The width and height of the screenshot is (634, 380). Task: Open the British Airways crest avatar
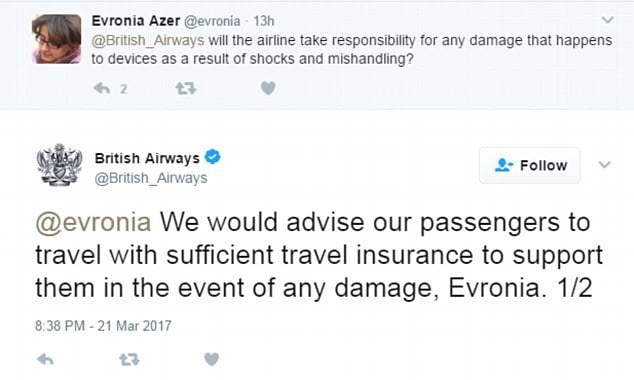coord(59,165)
